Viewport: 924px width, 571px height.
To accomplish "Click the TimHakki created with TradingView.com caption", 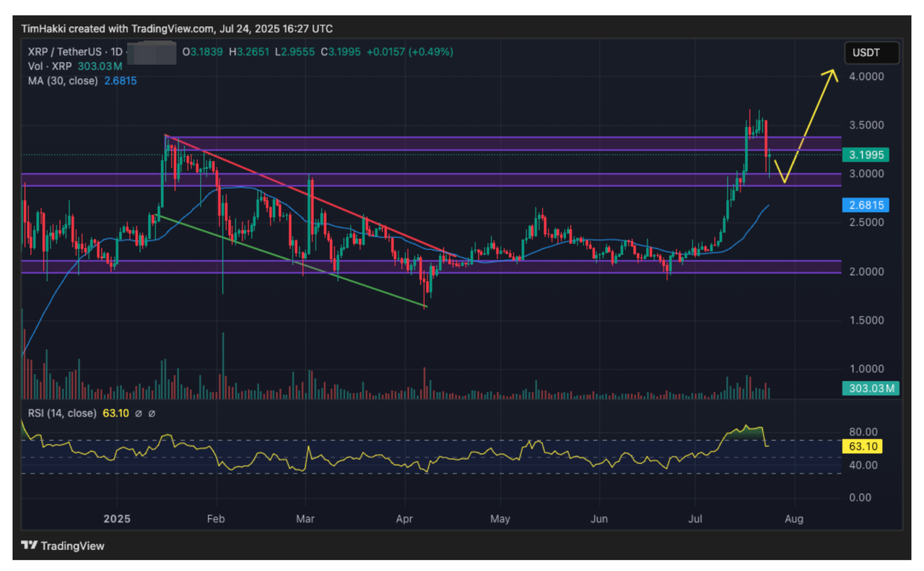I will [177, 29].
